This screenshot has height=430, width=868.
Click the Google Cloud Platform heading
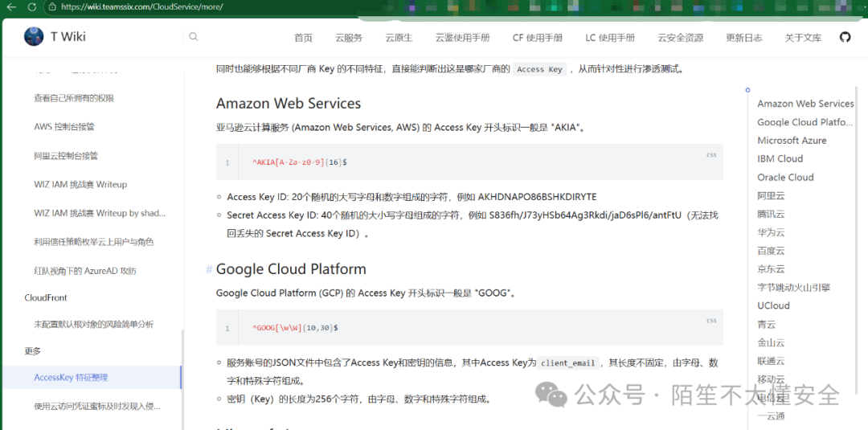(x=291, y=269)
